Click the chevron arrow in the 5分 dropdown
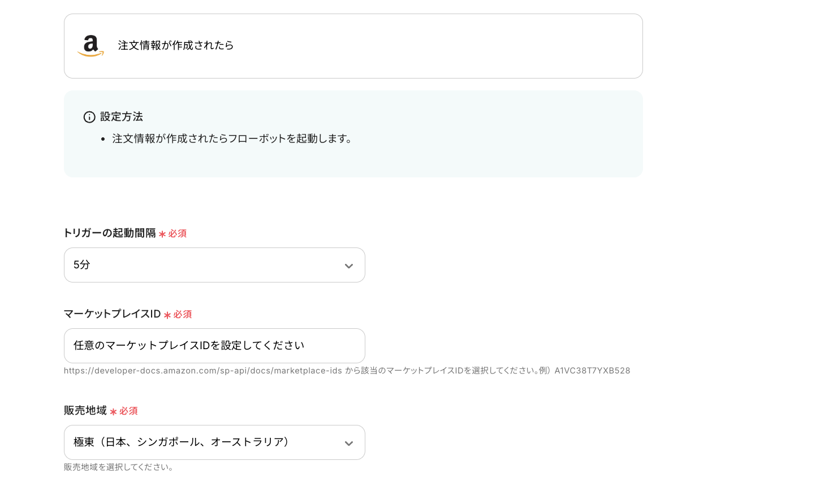Screen dimensions: 837x504 349,266
